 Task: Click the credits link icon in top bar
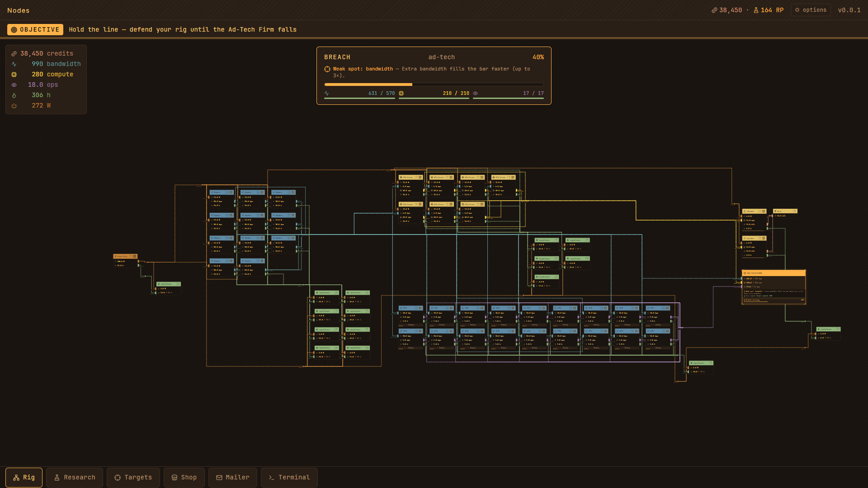(x=714, y=10)
